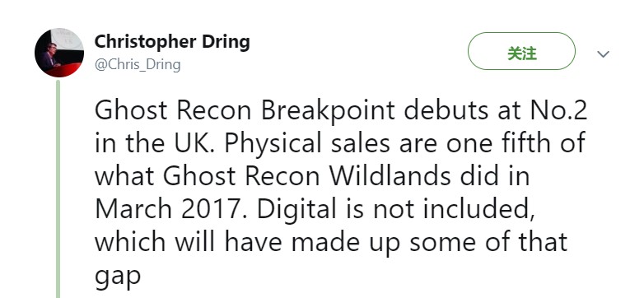Viewport: 644px width, 298px height.
Task: Click the green thread line below avatar
Action: [58, 189]
